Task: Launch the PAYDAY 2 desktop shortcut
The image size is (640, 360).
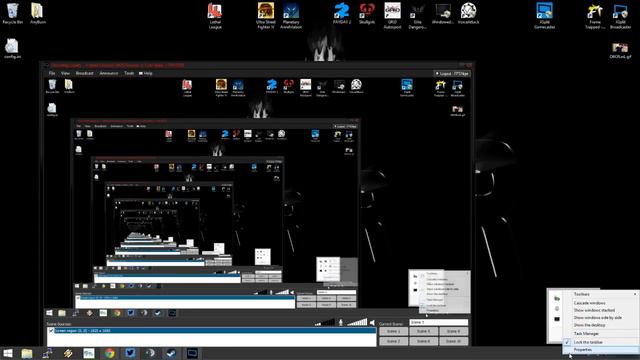Action: pos(342,13)
